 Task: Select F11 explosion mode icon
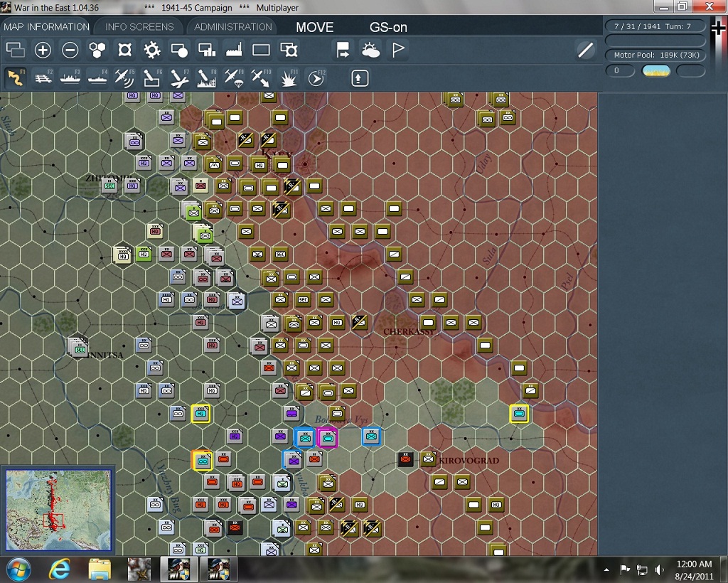(x=289, y=78)
